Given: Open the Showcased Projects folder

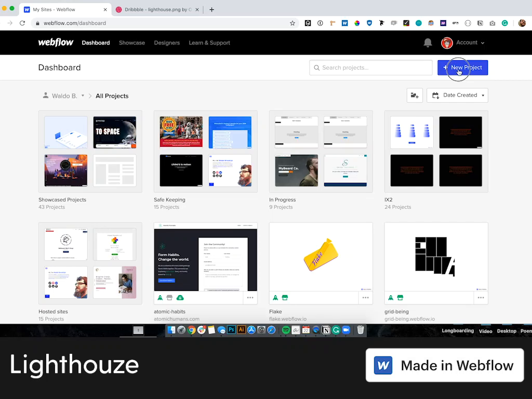Looking at the screenshot, I should [x=90, y=151].
